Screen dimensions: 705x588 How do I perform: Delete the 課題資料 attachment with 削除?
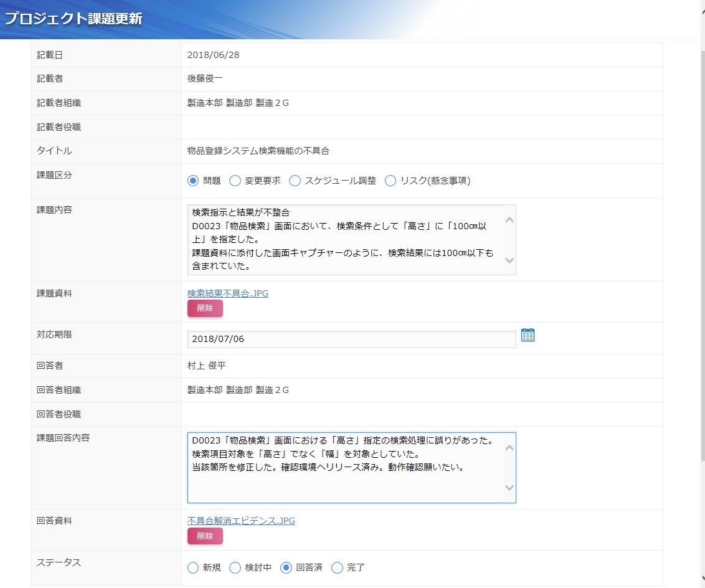point(205,308)
